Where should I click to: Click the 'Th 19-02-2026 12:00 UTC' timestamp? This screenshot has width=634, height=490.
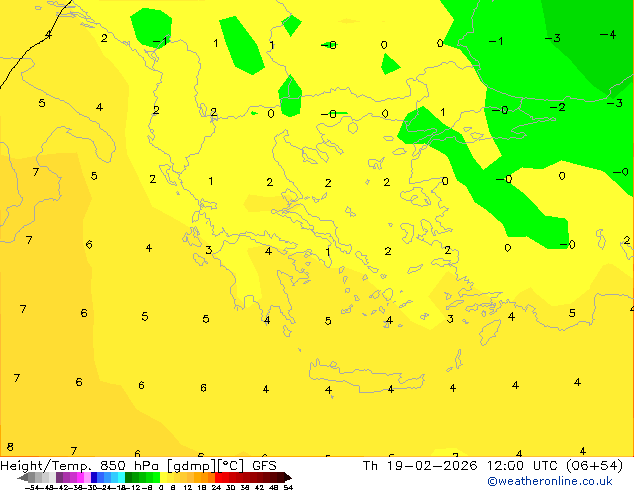462,465
